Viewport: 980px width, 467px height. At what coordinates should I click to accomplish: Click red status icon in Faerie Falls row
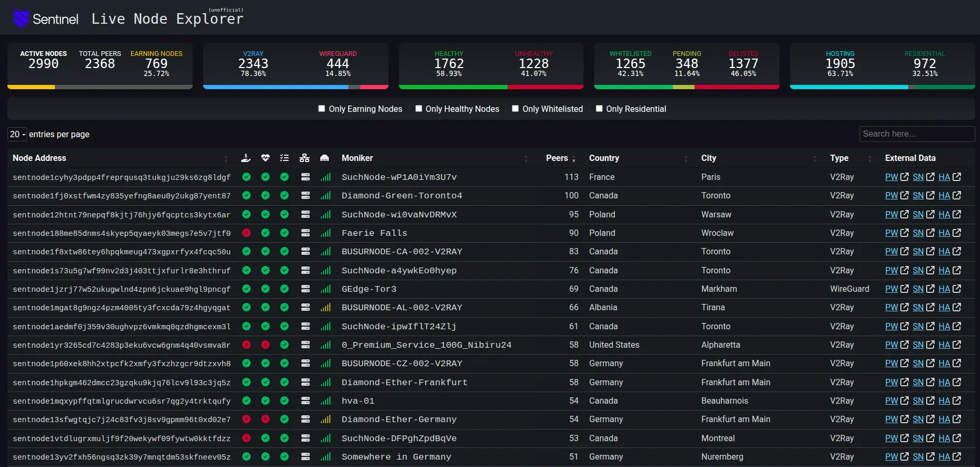point(246,233)
